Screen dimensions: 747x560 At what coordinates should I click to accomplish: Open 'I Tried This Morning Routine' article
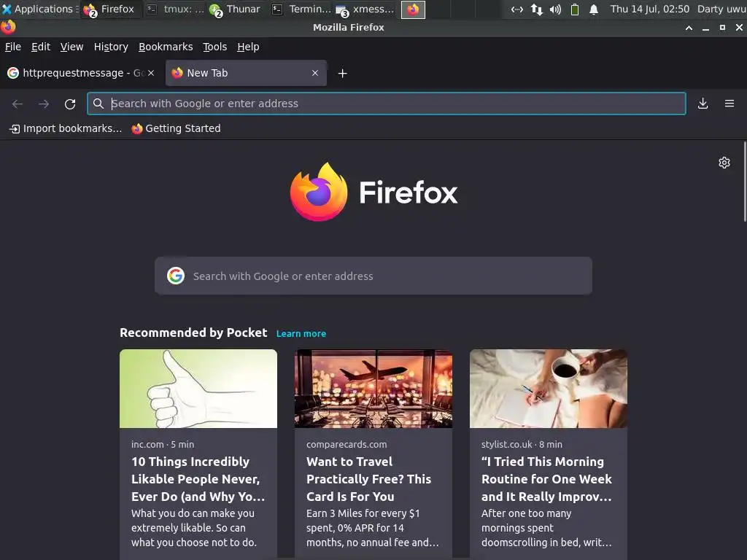tap(546, 479)
